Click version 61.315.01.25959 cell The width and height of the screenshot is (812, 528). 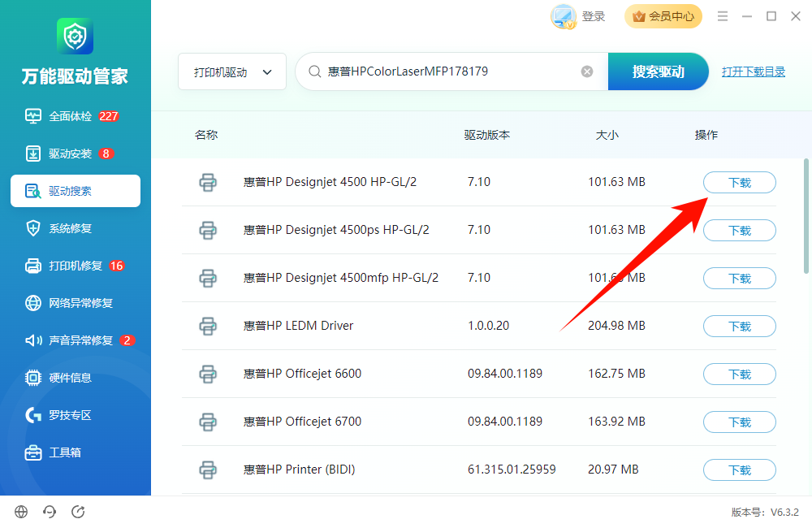tap(512, 470)
